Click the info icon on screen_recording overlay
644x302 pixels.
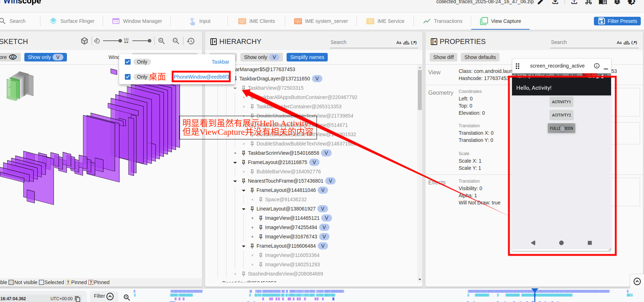click(597, 66)
